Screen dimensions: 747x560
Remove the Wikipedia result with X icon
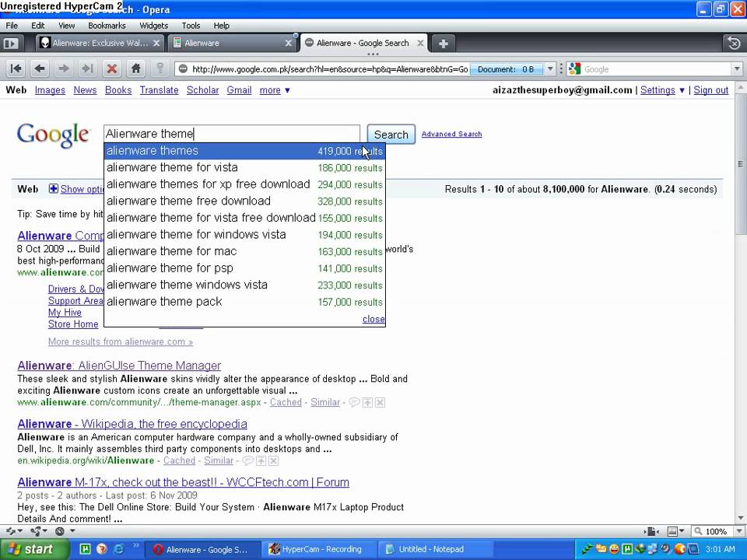pyautogui.click(x=273, y=461)
